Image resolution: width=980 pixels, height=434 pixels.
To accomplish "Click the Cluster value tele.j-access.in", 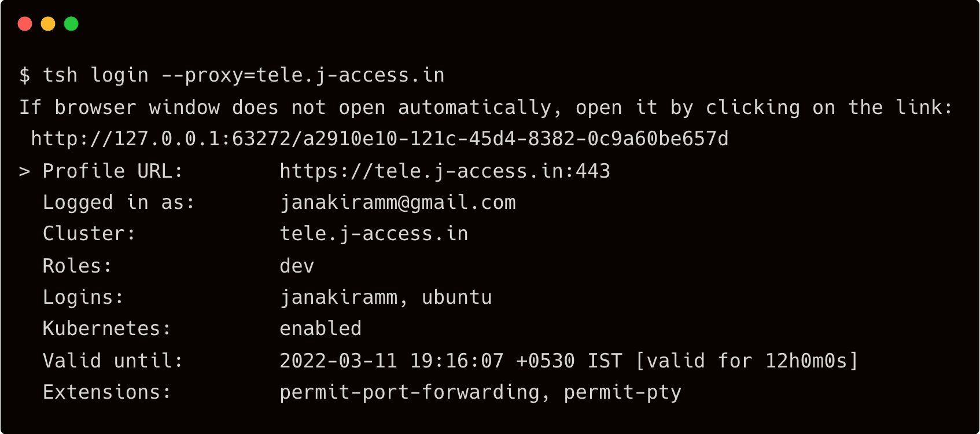I will click(374, 234).
